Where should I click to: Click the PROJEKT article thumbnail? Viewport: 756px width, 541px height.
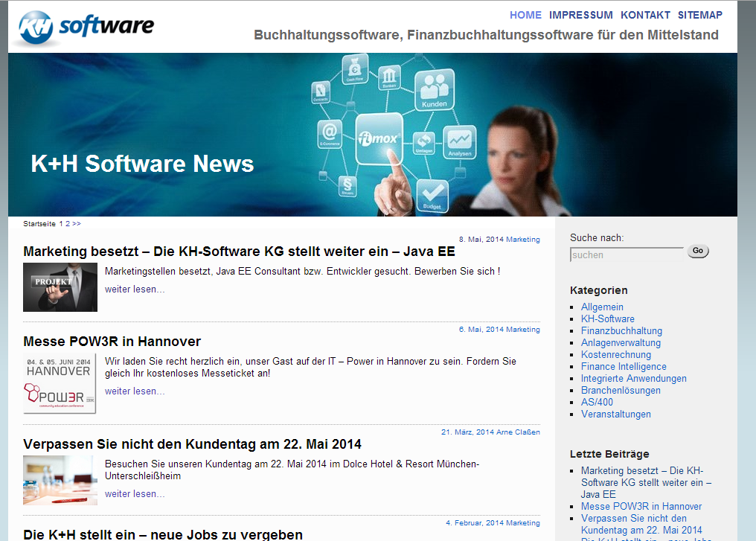point(60,287)
